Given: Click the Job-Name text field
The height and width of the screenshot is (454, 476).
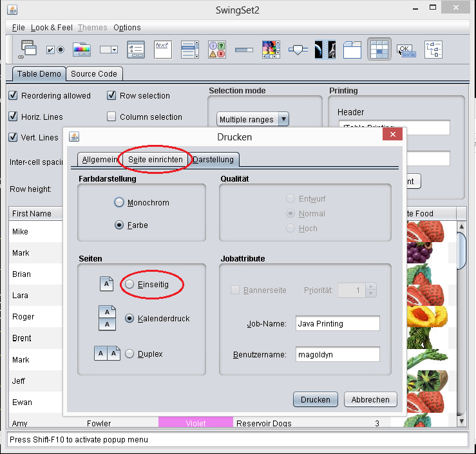Looking at the screenshot, I should [x=338, y=323].
